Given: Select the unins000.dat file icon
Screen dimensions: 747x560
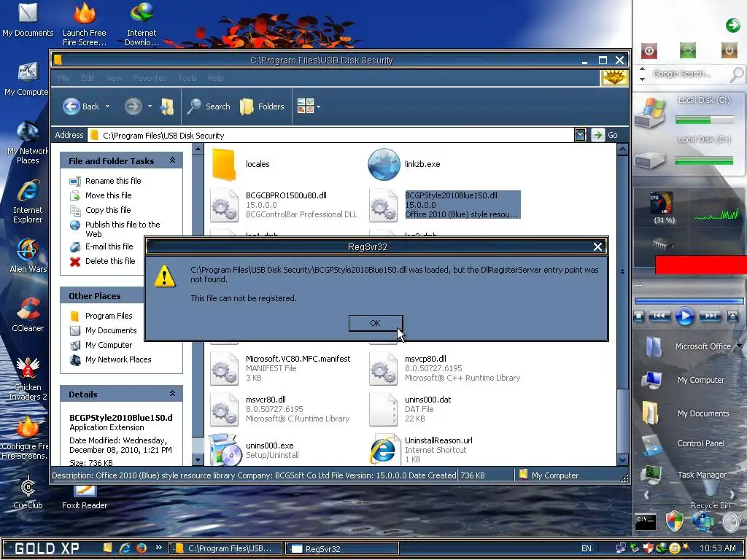Looking at the screenshot, I should 383,410.
